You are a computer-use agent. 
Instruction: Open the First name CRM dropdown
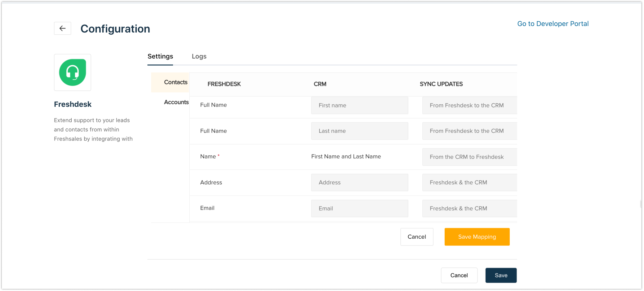point(360,105)
